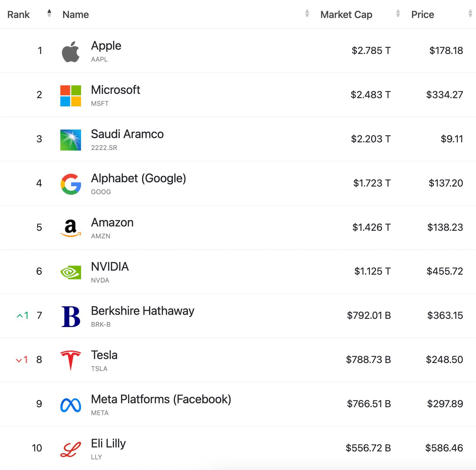Open the NVIDIA company link
476x470 pixels.
click(x=110, y=267)
